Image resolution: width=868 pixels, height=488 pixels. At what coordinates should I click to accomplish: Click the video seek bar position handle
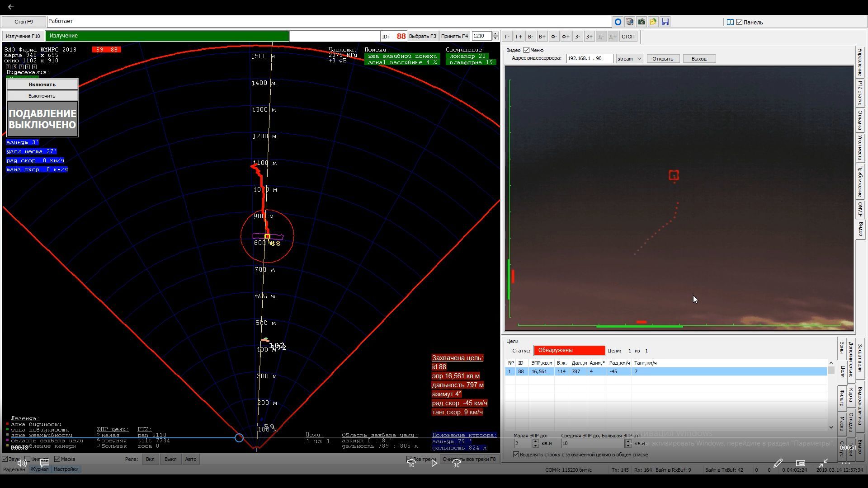tap(239, 438)
